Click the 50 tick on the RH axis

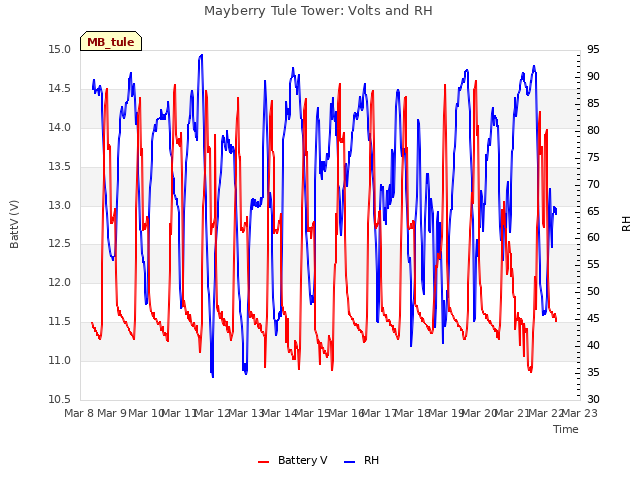(x=593, y=291)
